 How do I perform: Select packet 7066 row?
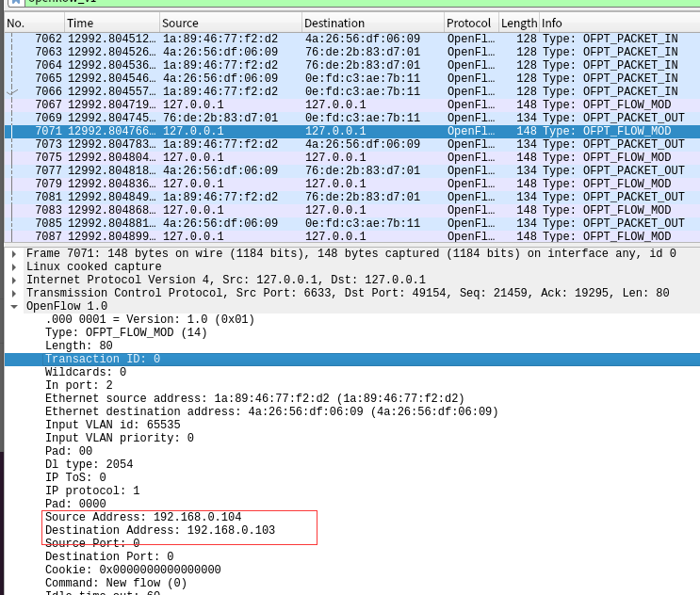click(x=352, y=91)
